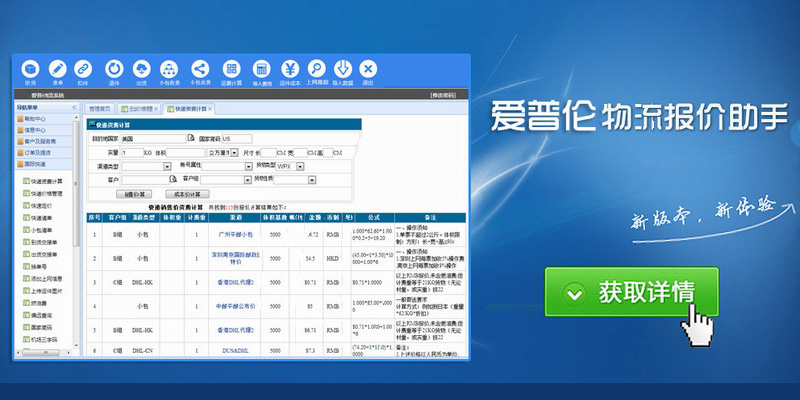Click the 运件成本 yen icon
This screenshot has width=800, height=400.
290,69
